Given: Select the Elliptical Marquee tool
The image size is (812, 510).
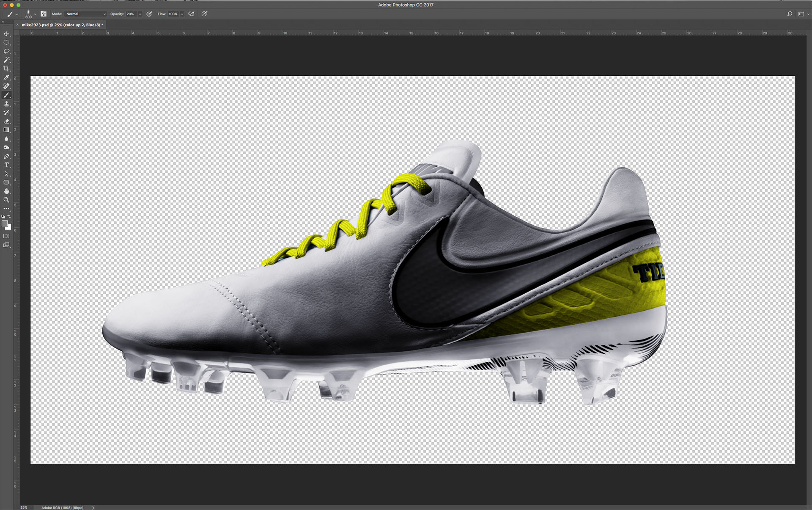Looking at the screenshot, I should click(6, 43).
